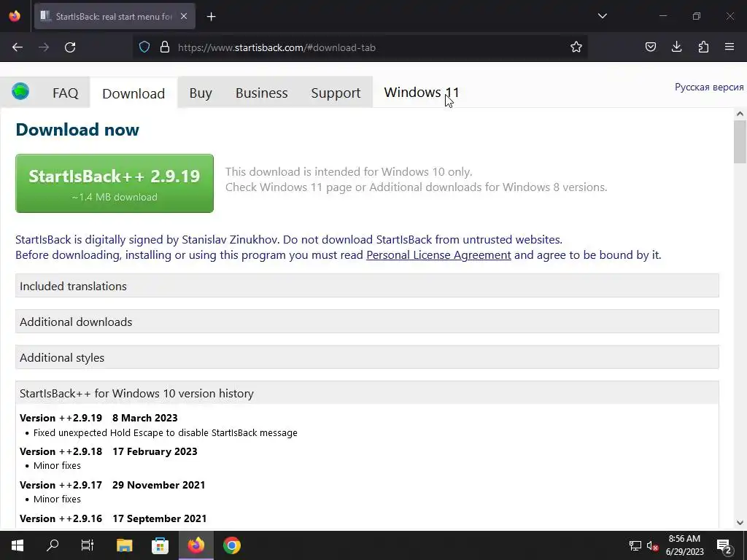Viewport: 747px width, 560px height.
Task: Expand the Additional styles section
Action: 367,357
